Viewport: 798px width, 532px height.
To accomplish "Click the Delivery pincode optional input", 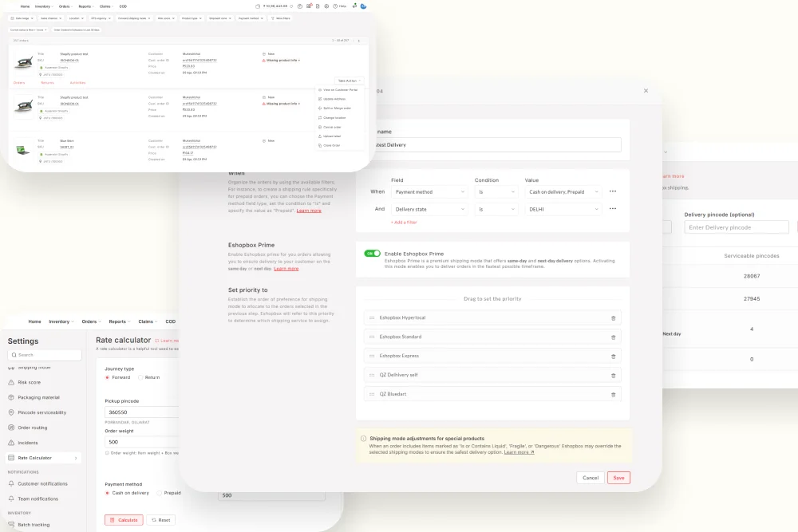I will click(737, 227).
